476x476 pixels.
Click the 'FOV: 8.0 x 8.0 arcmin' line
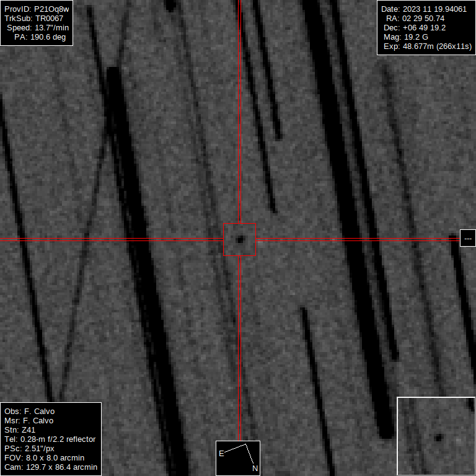tap(45, 458)
